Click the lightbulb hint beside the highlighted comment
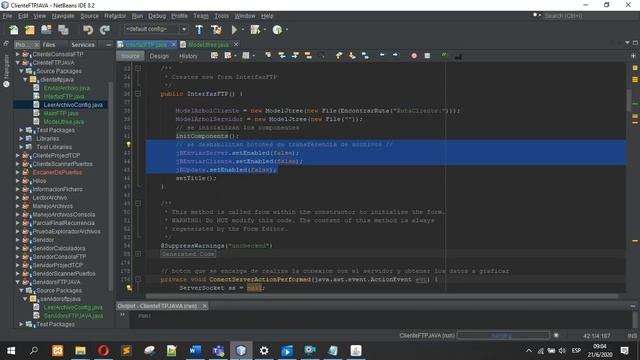The width and height of the screenshot is (640, 360). [128, 144]
